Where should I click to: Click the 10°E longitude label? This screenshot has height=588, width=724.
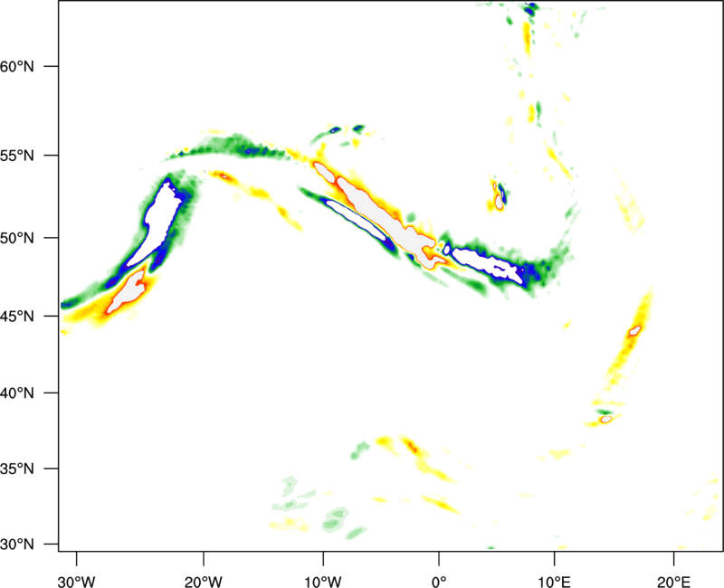[554, 582]
